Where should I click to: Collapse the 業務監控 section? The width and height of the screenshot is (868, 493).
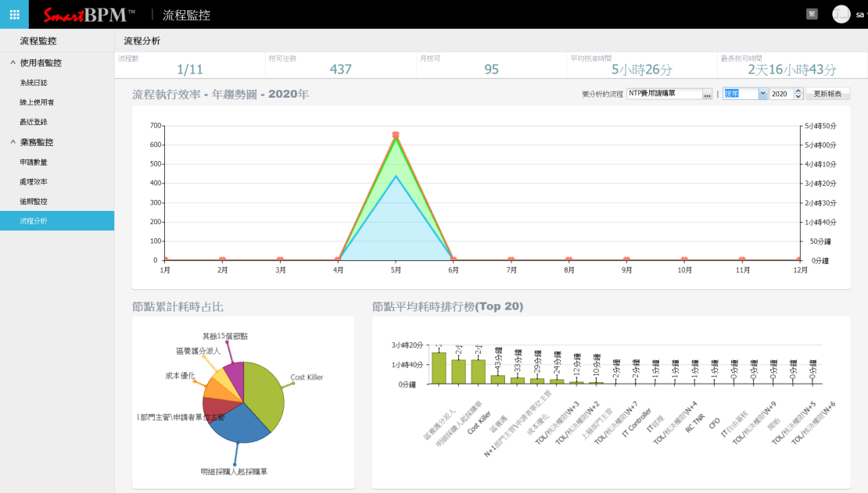point(13,141)
